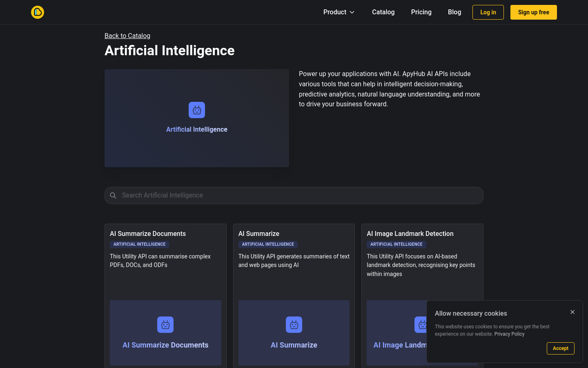Visit the Pricing page
The image size is (588, 368).
(421, 12)
